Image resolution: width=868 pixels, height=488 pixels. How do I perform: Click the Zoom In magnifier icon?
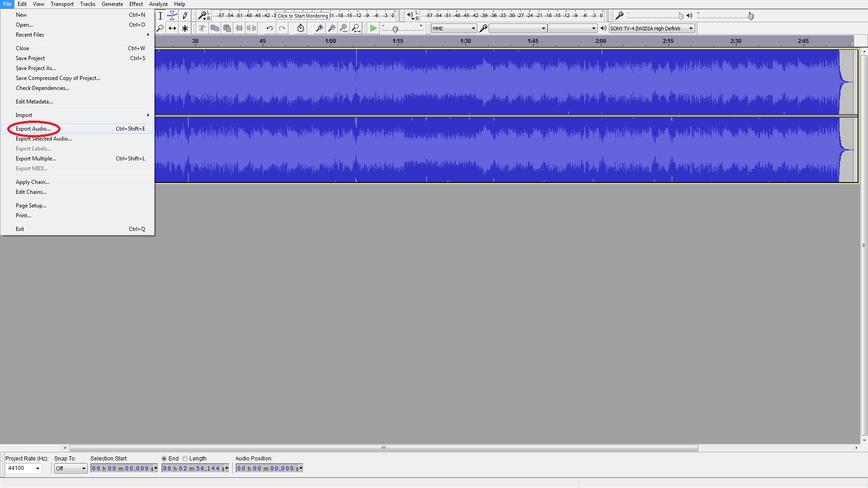tap(319, 28)
